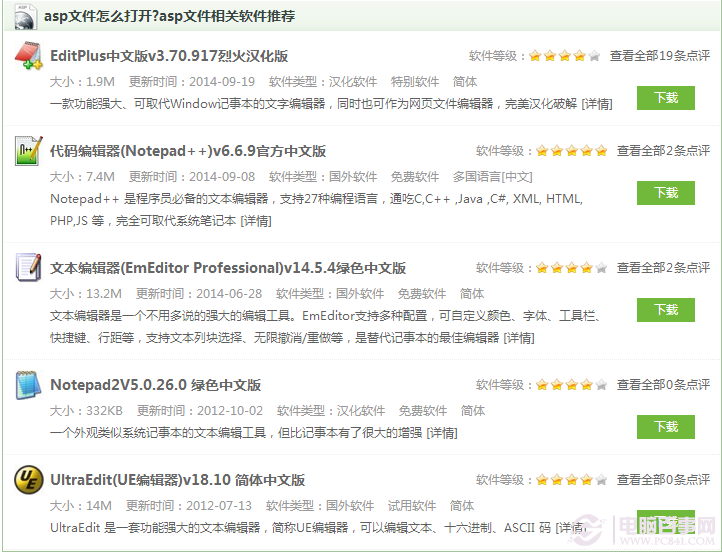
Task: Click the 国外软件 type in Notepad++ row
Action: tap(353, 177)
